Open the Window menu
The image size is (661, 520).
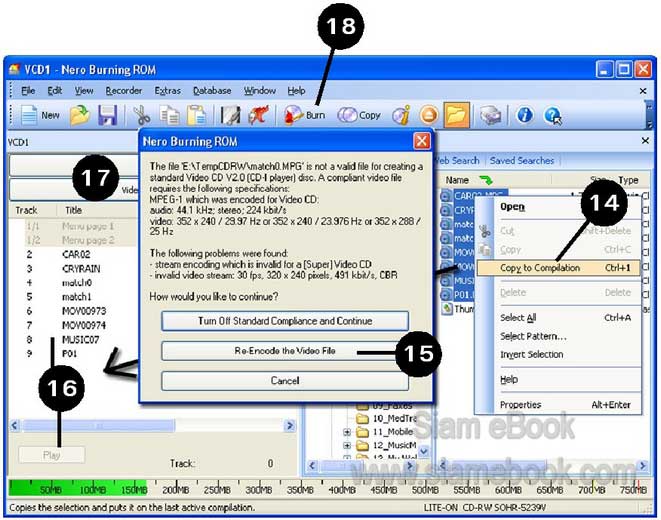pos(260,91)
